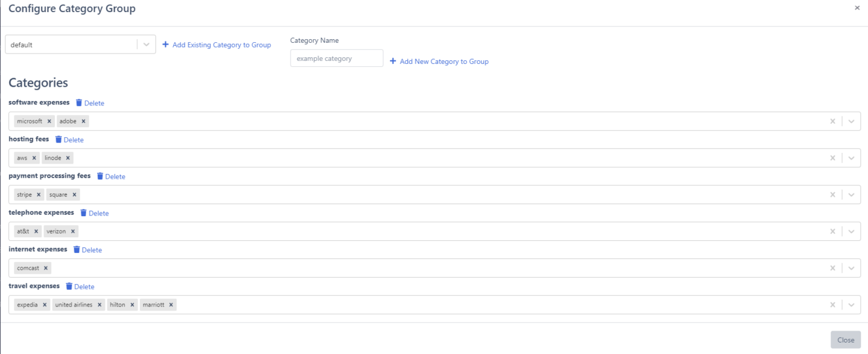The height and width of the screenshot is (354, 868).
Task: Remove the aws tag
Action: (34, 158)
